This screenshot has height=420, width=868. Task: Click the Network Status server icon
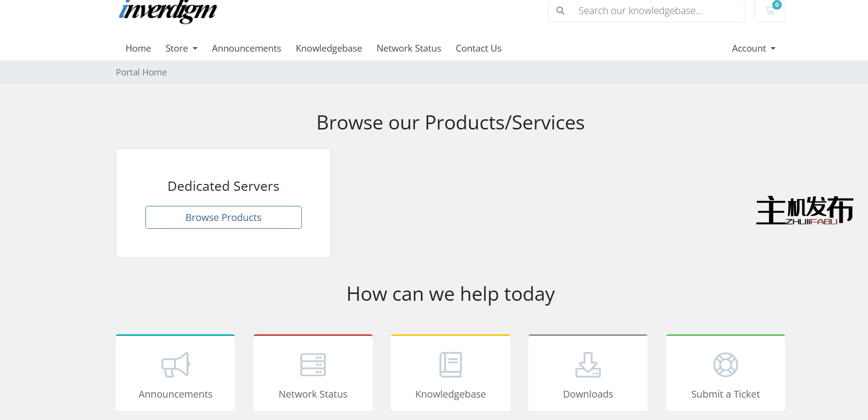[x=313, y=365]
